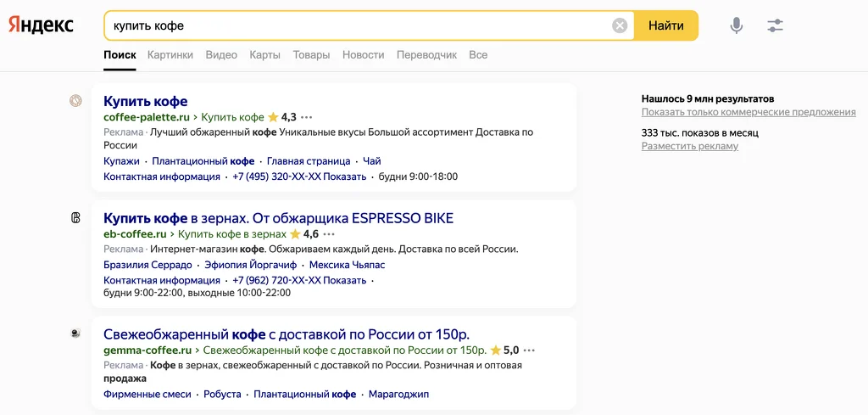868x415 pixels.
Task: Open the gemma-coffee.ru domain link
Action: pos(147,351)
